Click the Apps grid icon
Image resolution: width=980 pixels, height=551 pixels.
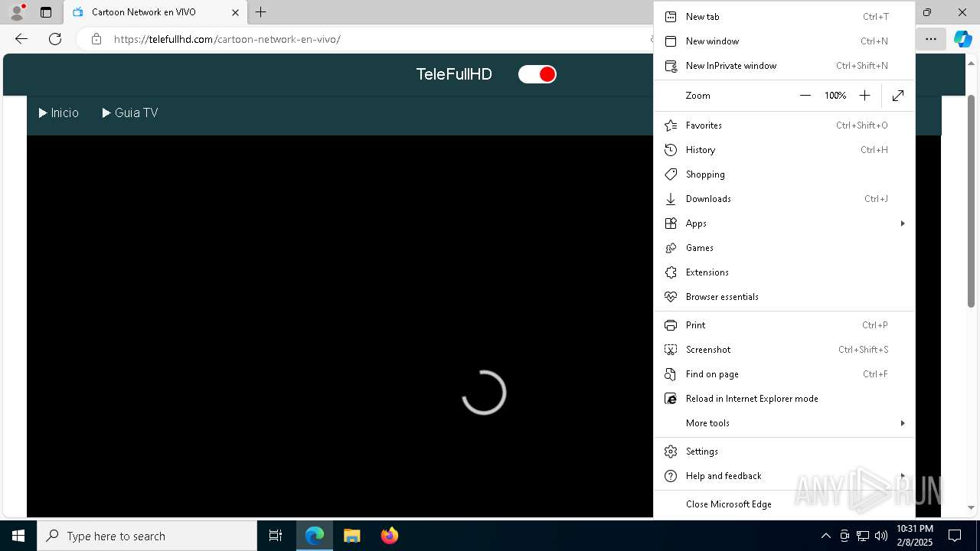point(671,223)
